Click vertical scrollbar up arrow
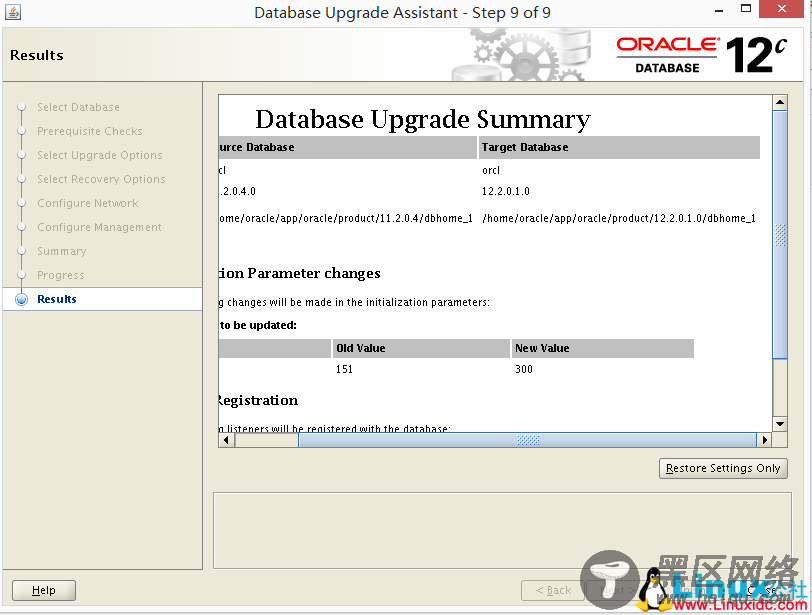 [780, 102]
